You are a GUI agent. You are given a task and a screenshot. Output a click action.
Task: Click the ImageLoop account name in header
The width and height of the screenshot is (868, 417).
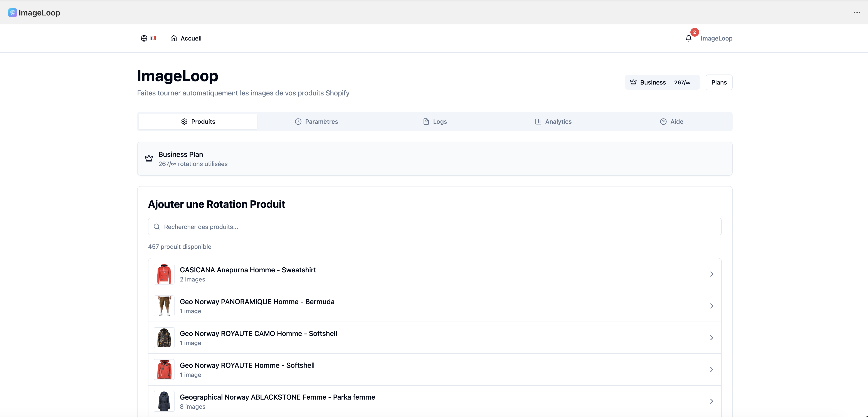coord(716,39)
